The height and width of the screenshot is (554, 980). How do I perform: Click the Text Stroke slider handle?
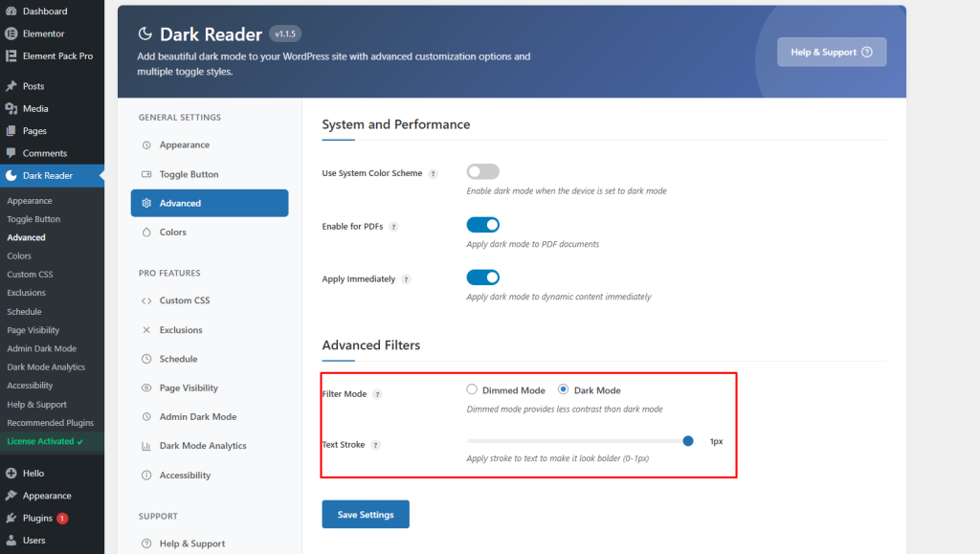[688, 441]
